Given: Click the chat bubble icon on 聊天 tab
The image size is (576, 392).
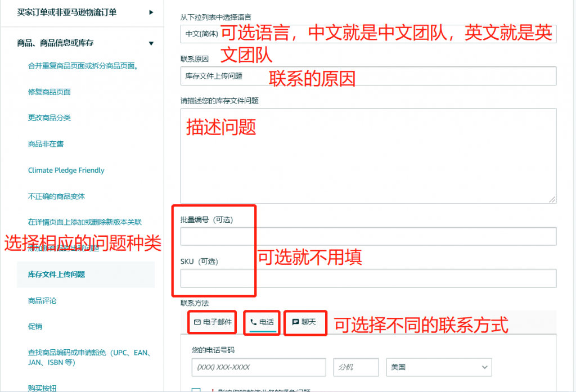Looking at the screenshot, I should coord(295,322).
